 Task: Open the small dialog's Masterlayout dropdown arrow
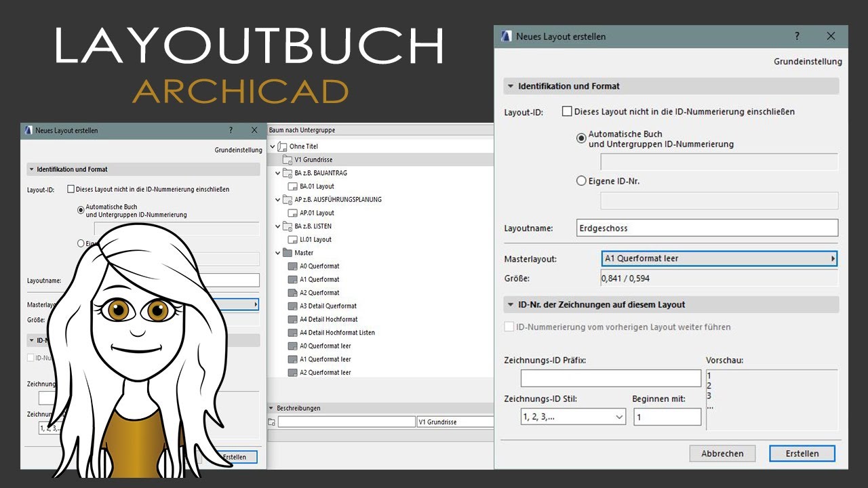pyautogui.click(x=256, y=305)
